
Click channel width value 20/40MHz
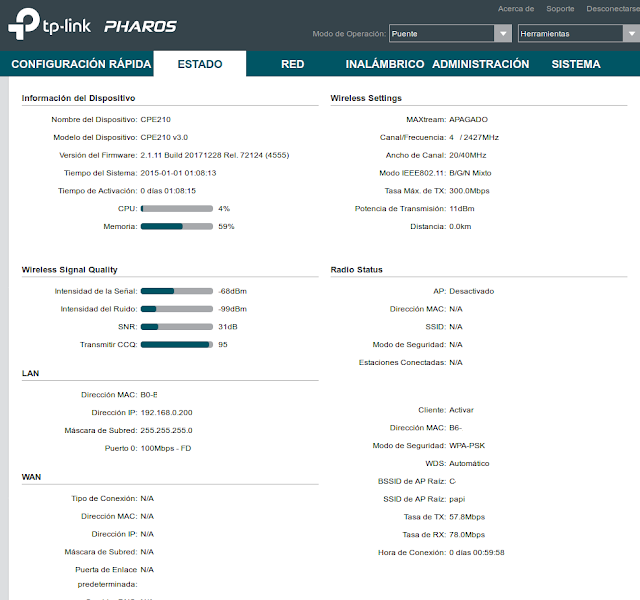tap(468, 155)
